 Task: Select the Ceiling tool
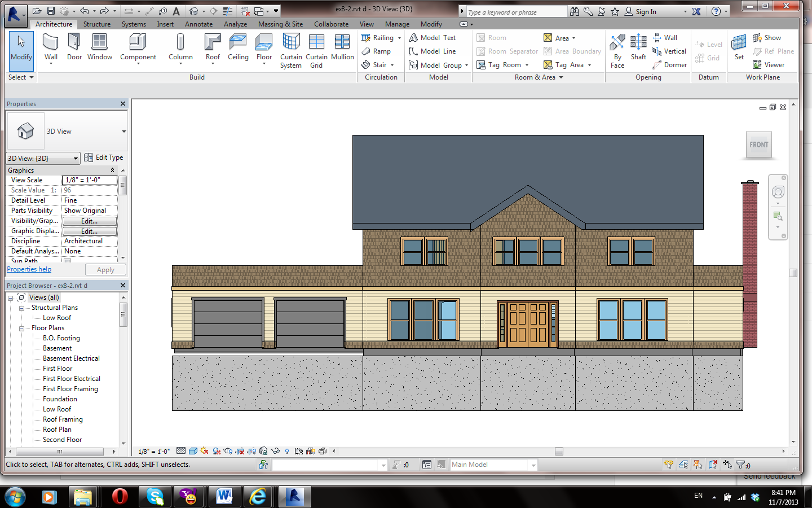point(238,48)
